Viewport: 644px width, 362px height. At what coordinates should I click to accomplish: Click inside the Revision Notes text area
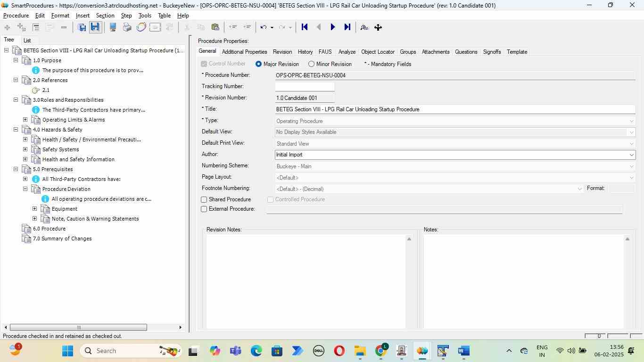click(x=305, y=281)
